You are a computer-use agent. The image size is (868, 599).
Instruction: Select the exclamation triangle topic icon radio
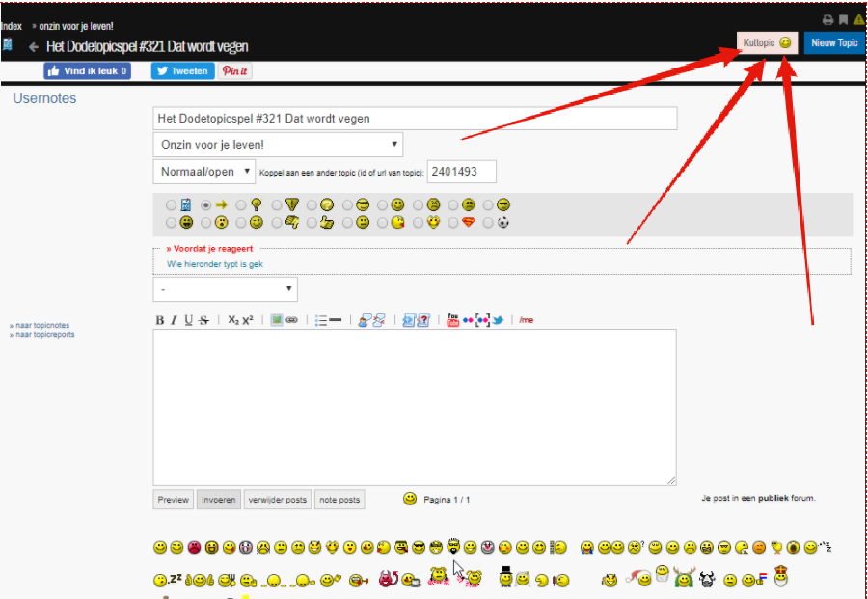coord(276,205)
